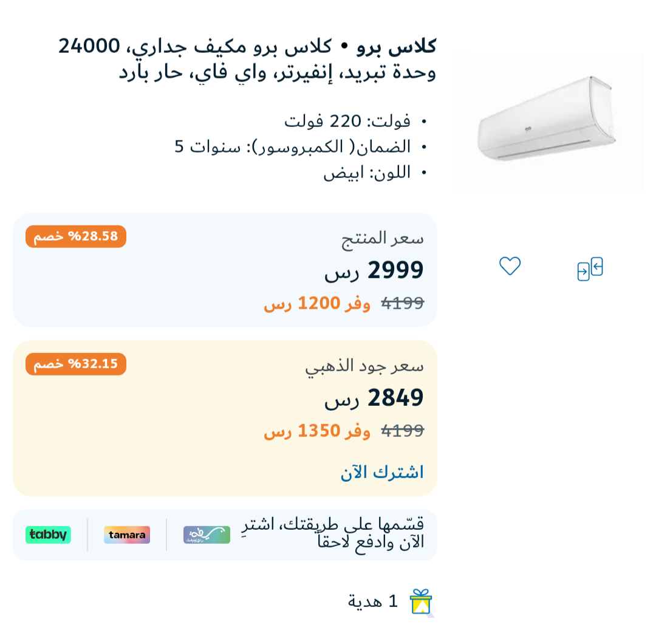Click the وفر 1350 رس savings text
656x644 pixels.
pos(316,431)
